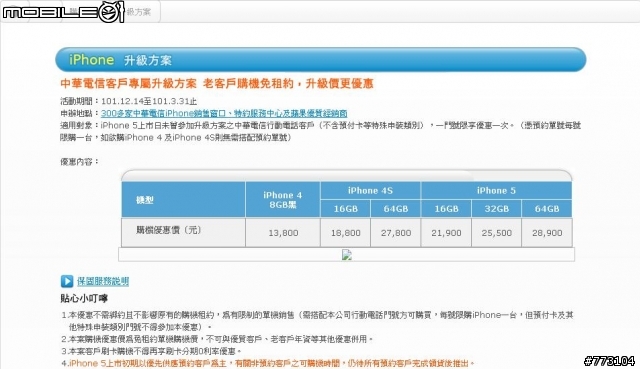Click note 3 about 刷卡分期0利率優惠
The height and width of the screenshot is (369, 640).
[151, 351]
